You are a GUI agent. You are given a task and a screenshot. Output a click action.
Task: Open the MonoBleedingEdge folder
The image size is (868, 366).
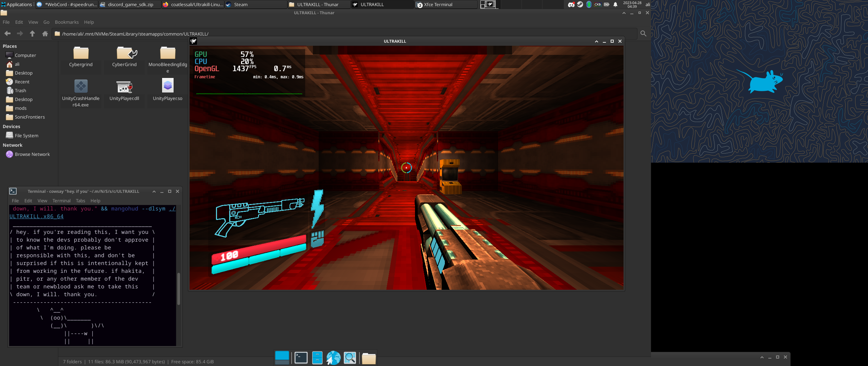(x=167, y=53)
